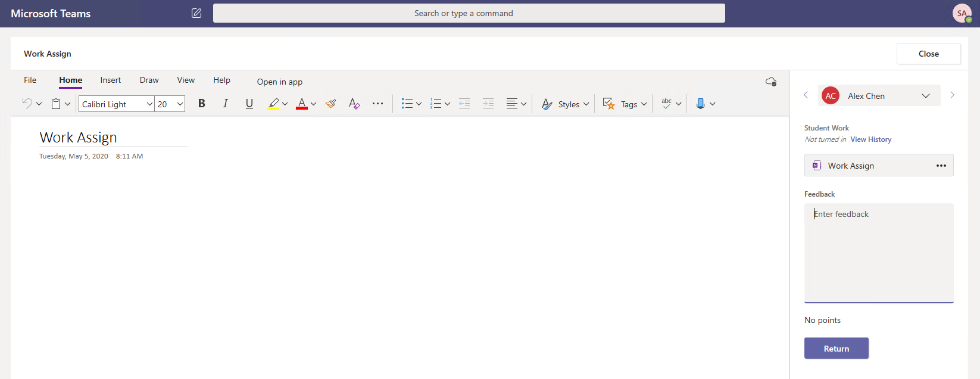Go to previous student arrow

pos(806,95)
